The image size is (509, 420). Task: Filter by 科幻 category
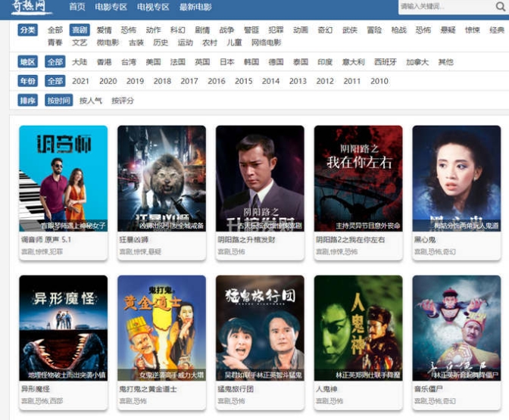coord(177,30)
